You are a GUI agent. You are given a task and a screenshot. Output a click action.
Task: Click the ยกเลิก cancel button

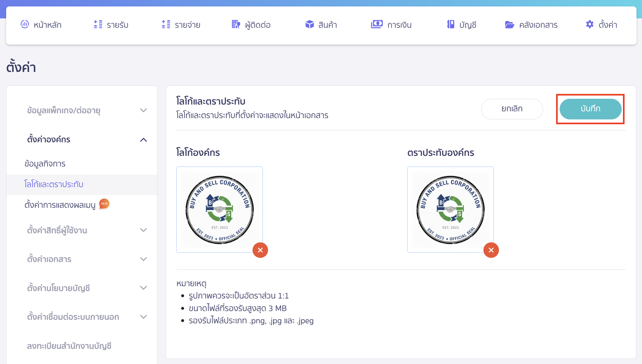click(512, 109)
